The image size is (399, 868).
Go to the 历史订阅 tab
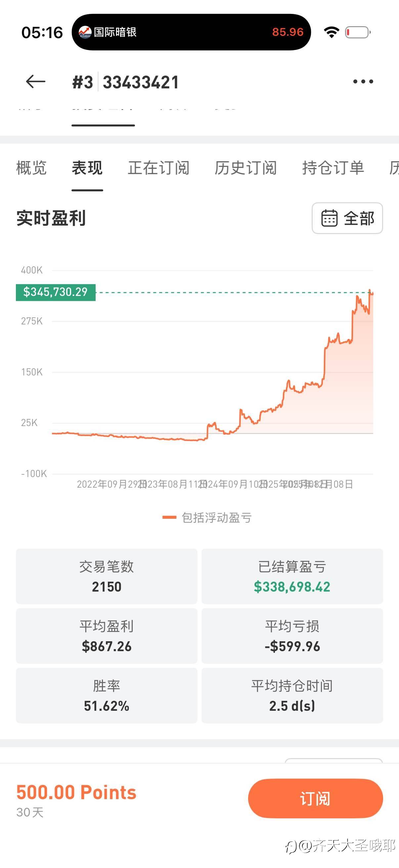tap(246, 168)
